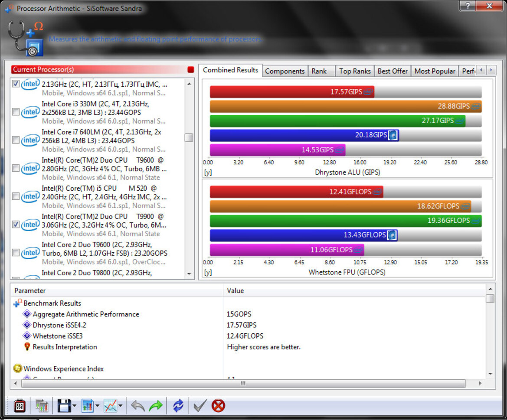
Task: Cancel with the red cross icon
Action: 218,406
